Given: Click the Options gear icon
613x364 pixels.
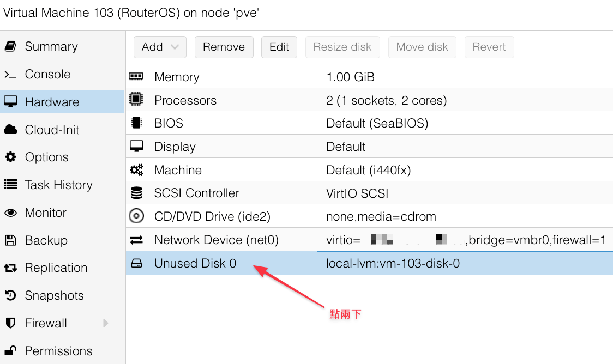Looking at the screenshot, I should click(x=10, y=157).
